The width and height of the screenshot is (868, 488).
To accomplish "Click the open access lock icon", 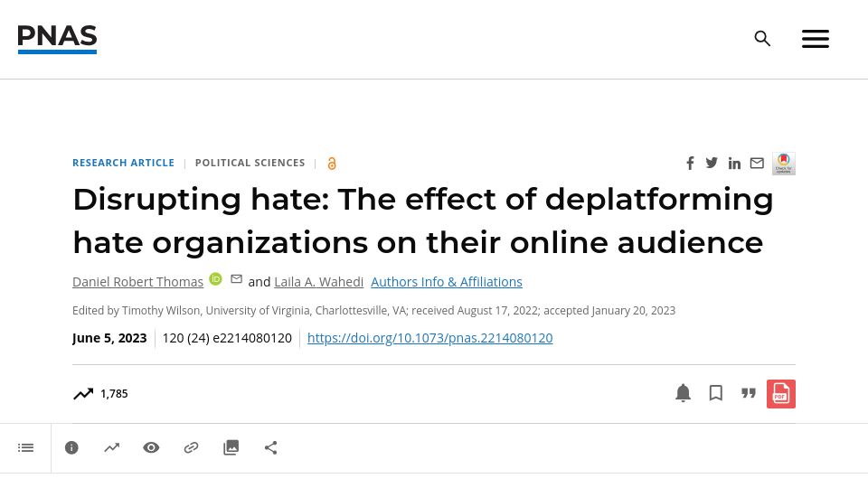I will [x=332, y=164].
